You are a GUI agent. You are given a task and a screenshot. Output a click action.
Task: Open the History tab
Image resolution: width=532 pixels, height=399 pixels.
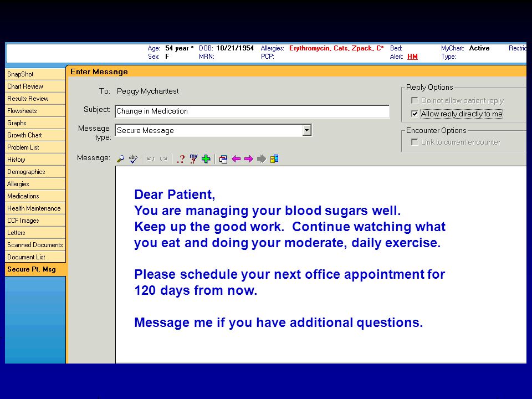35,160
